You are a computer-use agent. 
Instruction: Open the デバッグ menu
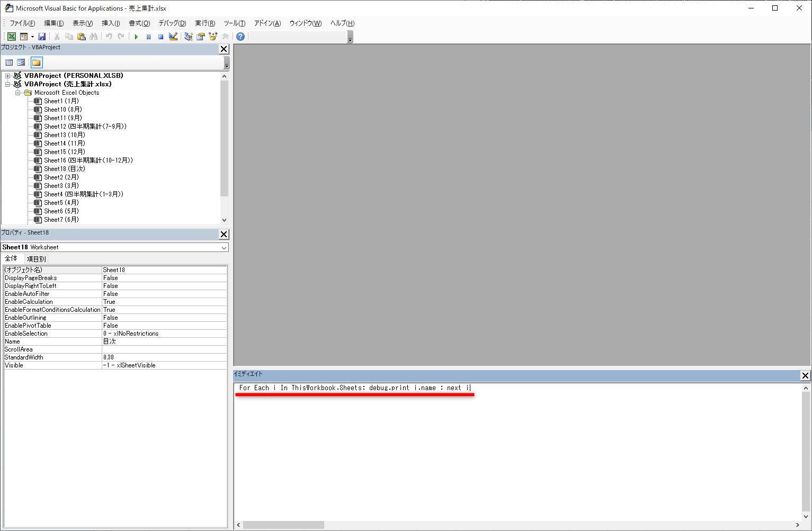pos(171,23)
